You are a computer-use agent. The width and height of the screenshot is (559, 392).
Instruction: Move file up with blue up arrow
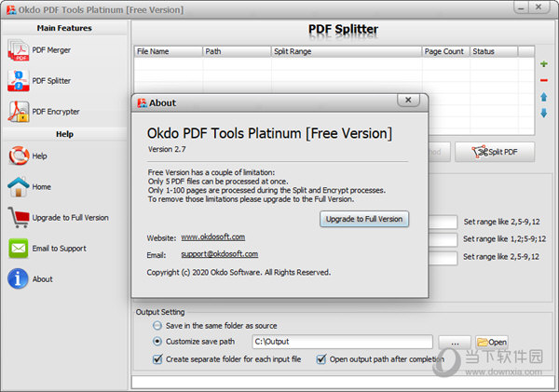(544, 97)
